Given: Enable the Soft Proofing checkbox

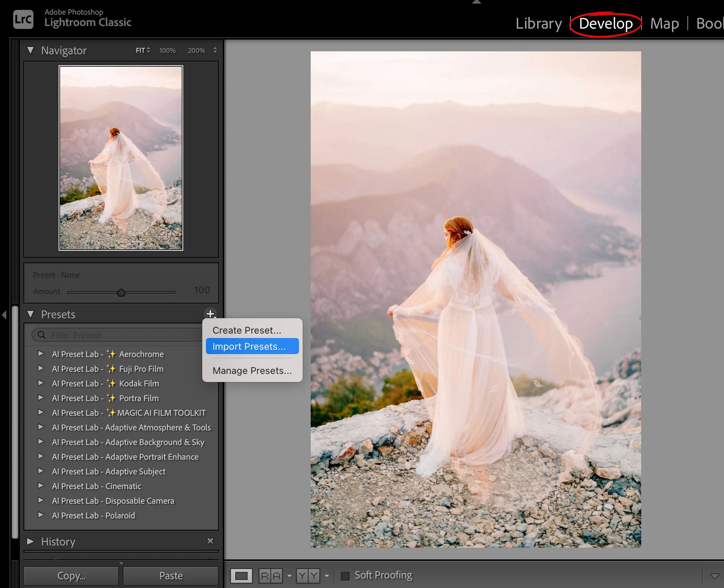Looking at the screenshot, I should tap(345, 576).
